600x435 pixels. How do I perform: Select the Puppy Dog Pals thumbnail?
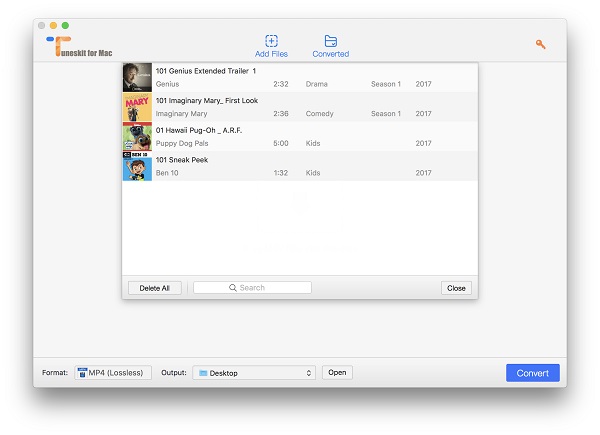coord(137,137)
